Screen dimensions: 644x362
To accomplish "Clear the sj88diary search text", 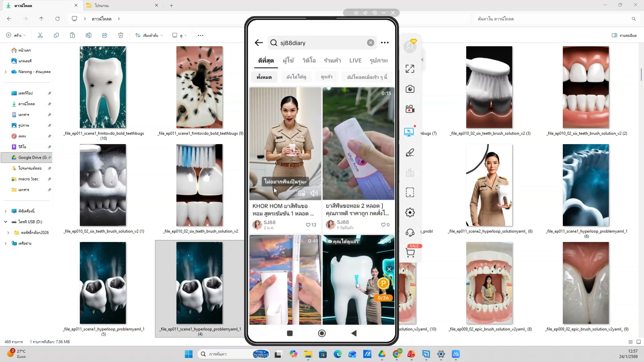I will click(x=370, y=43).
